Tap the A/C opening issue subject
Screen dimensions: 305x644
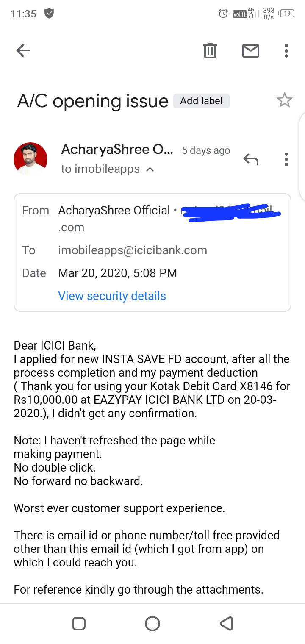93,101
